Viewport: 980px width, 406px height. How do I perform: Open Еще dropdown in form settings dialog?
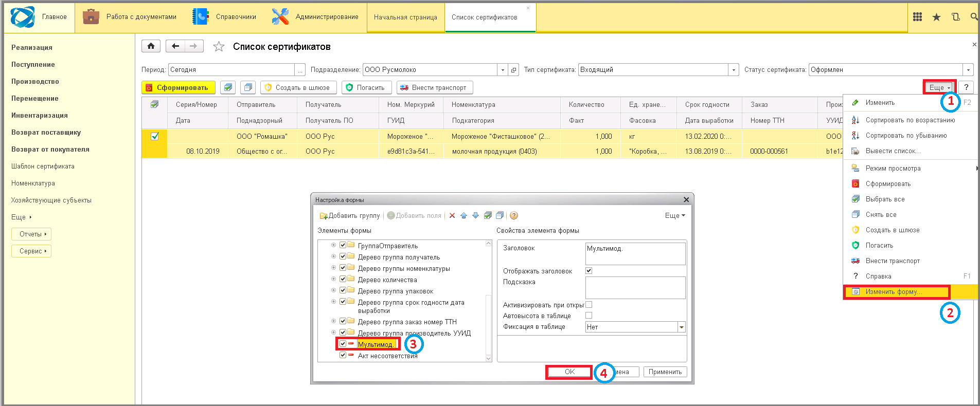pyautogui.click(x=675, y=215)
